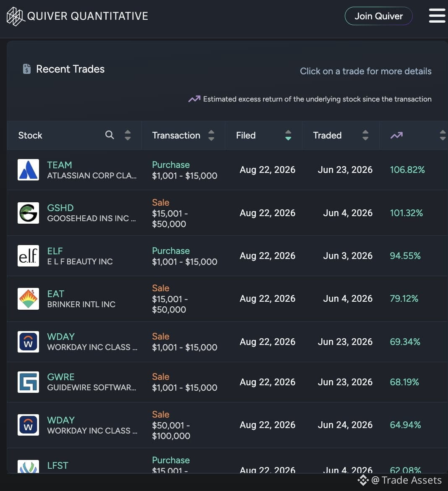Click the 68.19% return value
The width and height of the screenshot is (448, 491).
point(404,382)
